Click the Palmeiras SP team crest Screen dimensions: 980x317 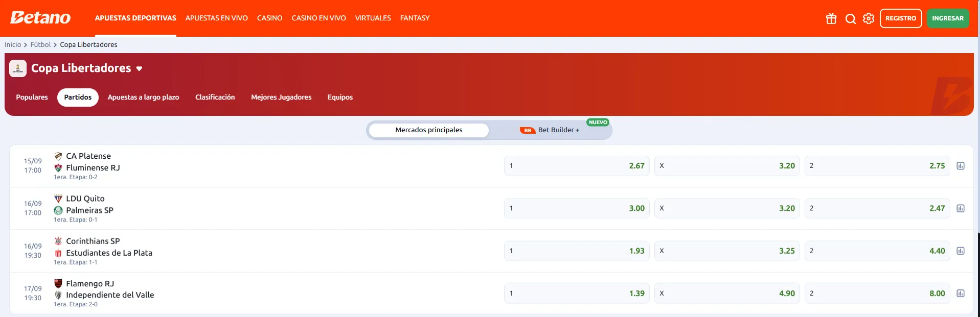pos(58,210)
